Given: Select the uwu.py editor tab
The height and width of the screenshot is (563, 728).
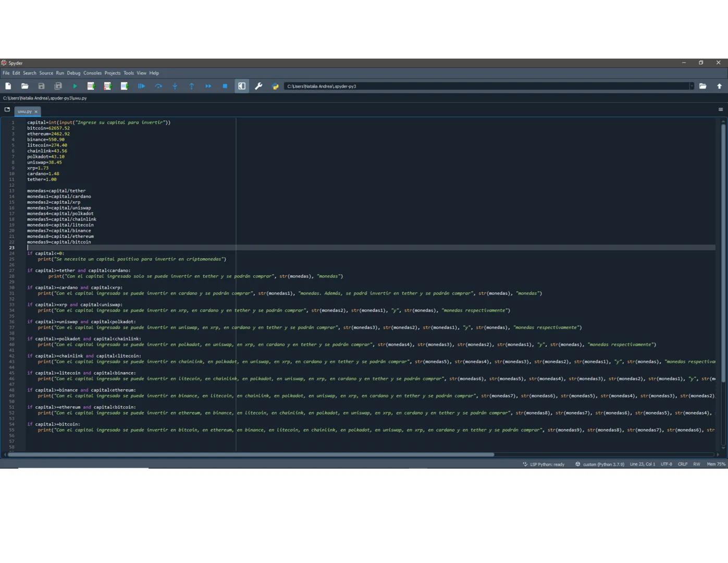Looking at the screenshot, I should 24,111.
